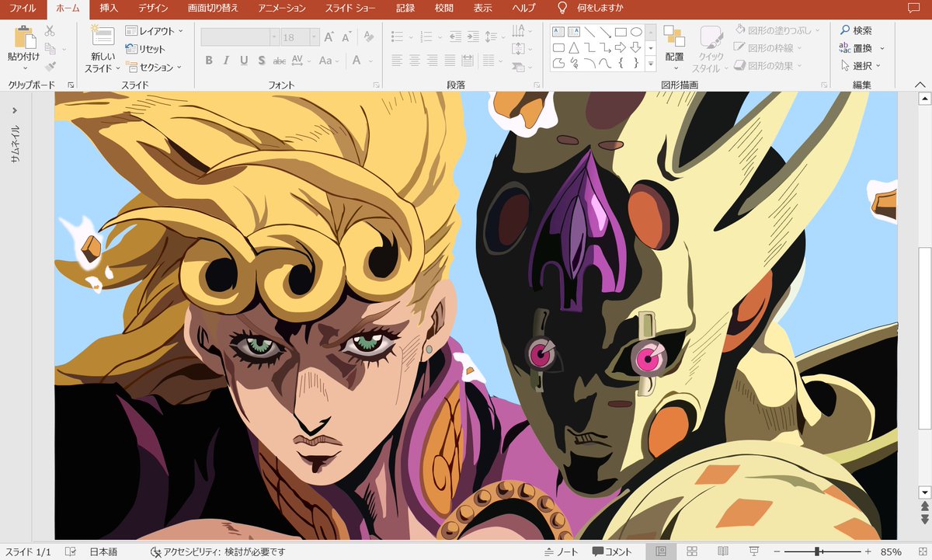
Task: Click the リセット reset button
Action: pos(145,49)
